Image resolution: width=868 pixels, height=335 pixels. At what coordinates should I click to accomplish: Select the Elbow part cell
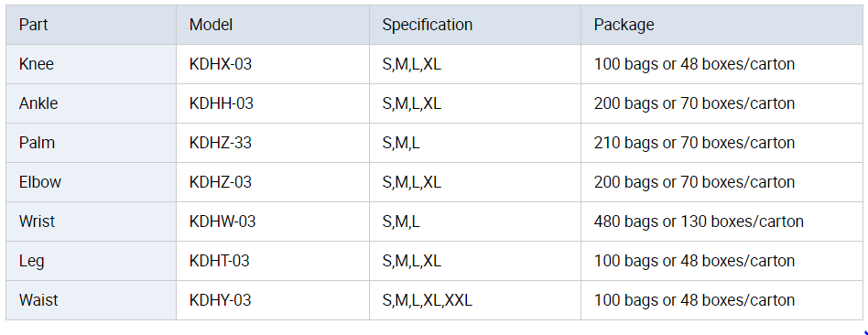click(91, 182)
